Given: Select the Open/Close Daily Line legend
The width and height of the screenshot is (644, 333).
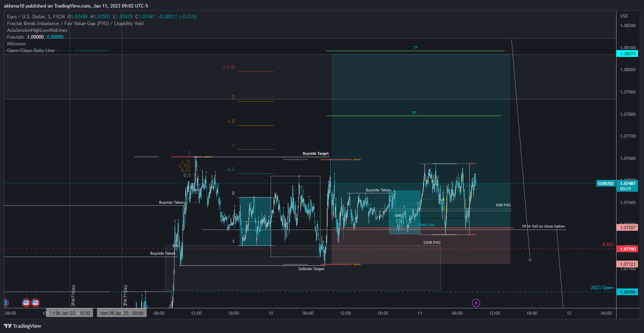Looking at the screenshot, I should pyautogui.click(x=31, y=51).
